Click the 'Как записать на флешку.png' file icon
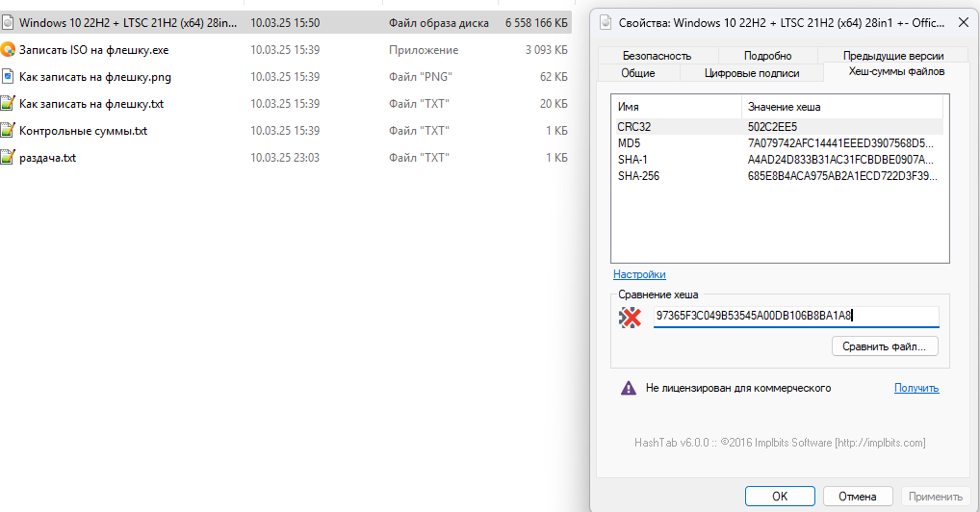This screenshot has height=512, width=980. pos(8,76)
